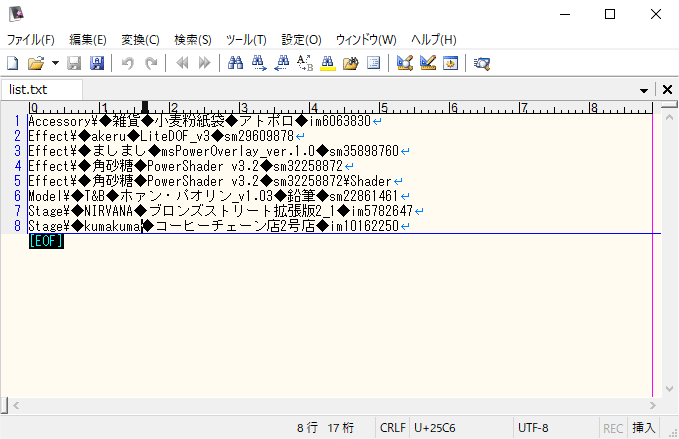This screenshot has height=439, width=679.
Task: Open the 検索(S) menu
Action: tap(193, 40)
